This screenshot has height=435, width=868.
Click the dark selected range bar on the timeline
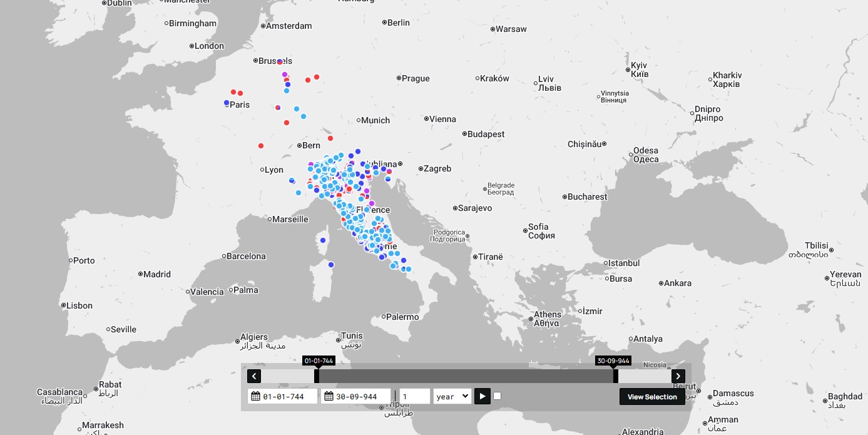pyautogui.click(x=466, y=376)
